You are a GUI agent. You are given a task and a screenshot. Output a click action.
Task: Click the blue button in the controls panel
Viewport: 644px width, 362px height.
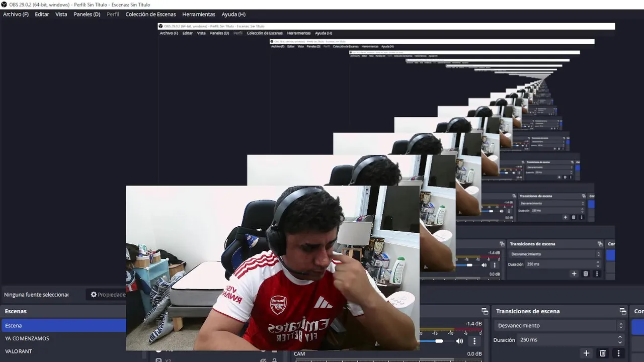(x=637, y=327)
